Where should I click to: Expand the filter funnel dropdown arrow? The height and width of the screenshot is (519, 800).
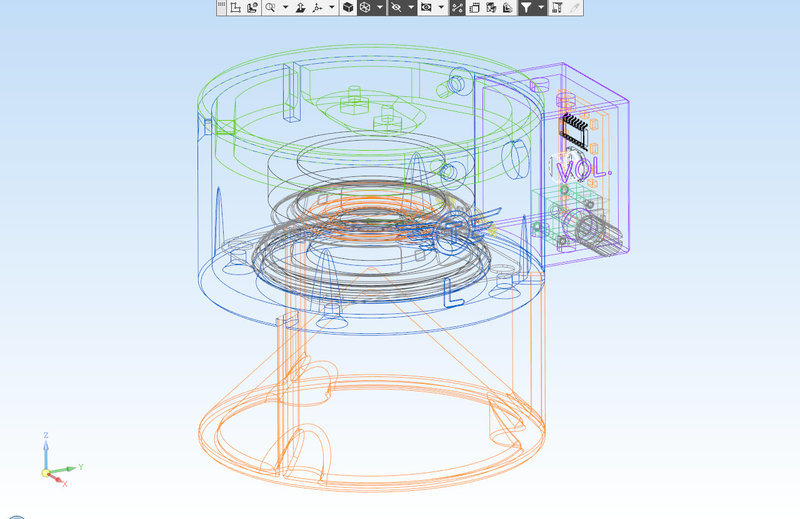coord(541,8)
